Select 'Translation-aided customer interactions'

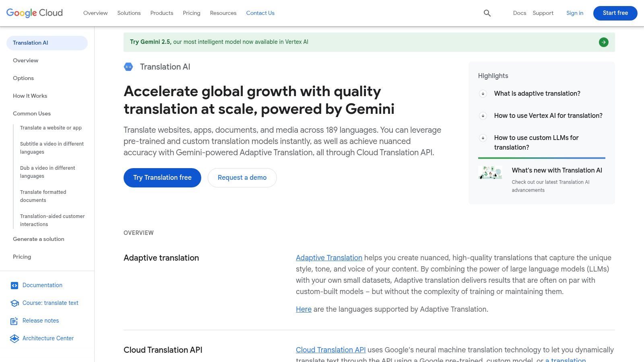tap(52, 220)
